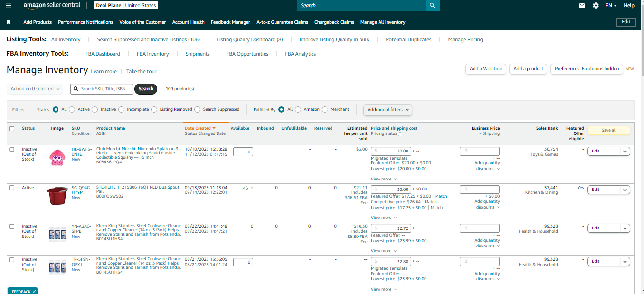Viewport: 644px width, 294px height.
Task: Expand View more for Sterilite pail pricing
Action: [x=384, y=218]
